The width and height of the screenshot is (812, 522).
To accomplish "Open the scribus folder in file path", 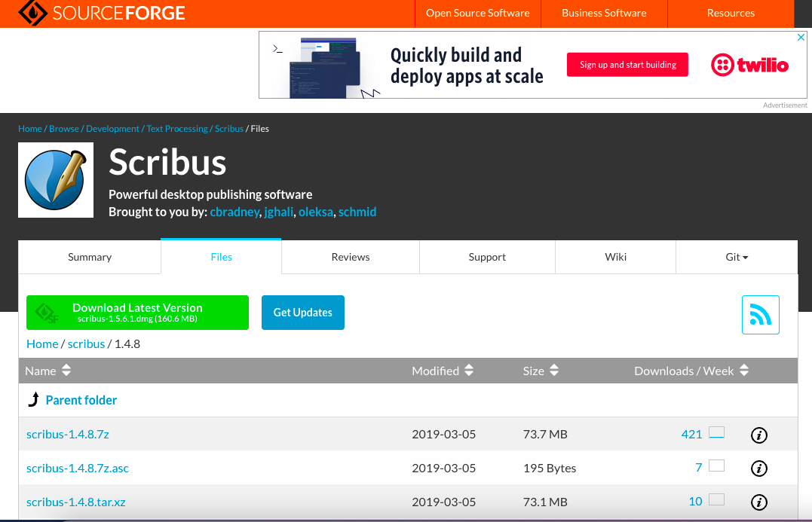I will 86,343.
